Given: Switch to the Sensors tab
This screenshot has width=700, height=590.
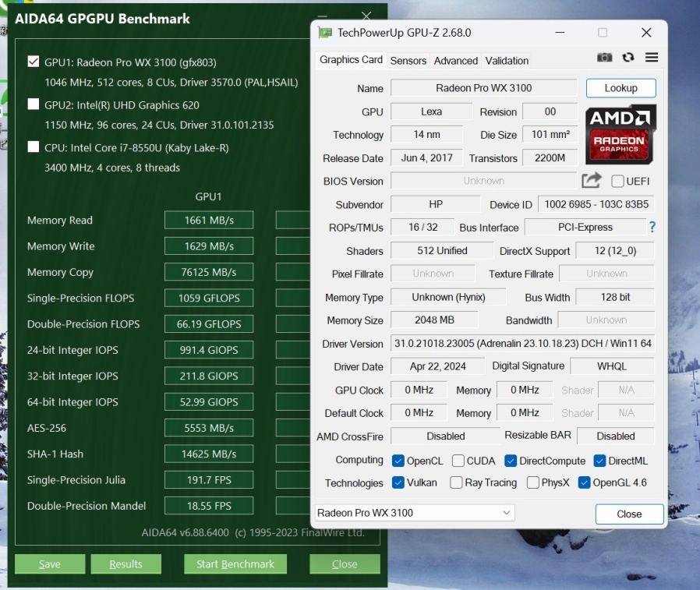Looking at the screenshot, I should (408, 61).
